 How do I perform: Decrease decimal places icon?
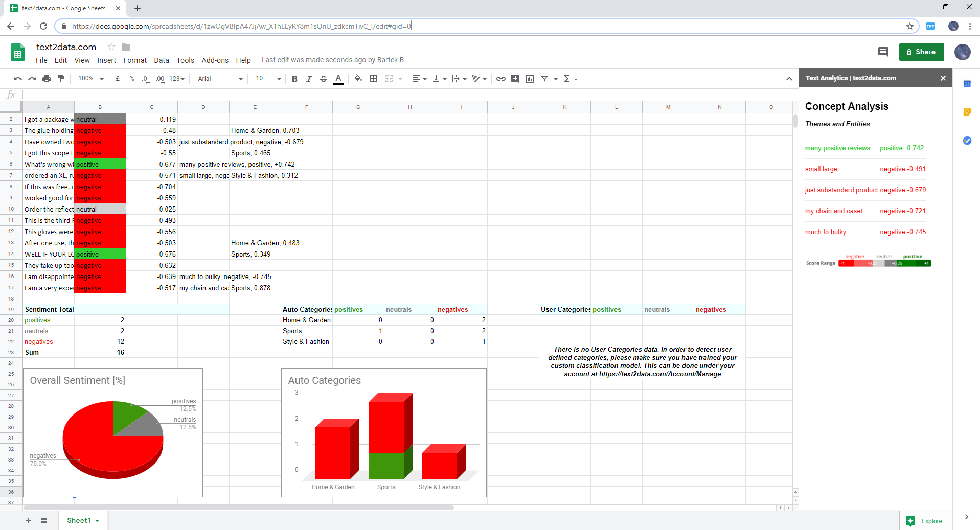[146, 79]
